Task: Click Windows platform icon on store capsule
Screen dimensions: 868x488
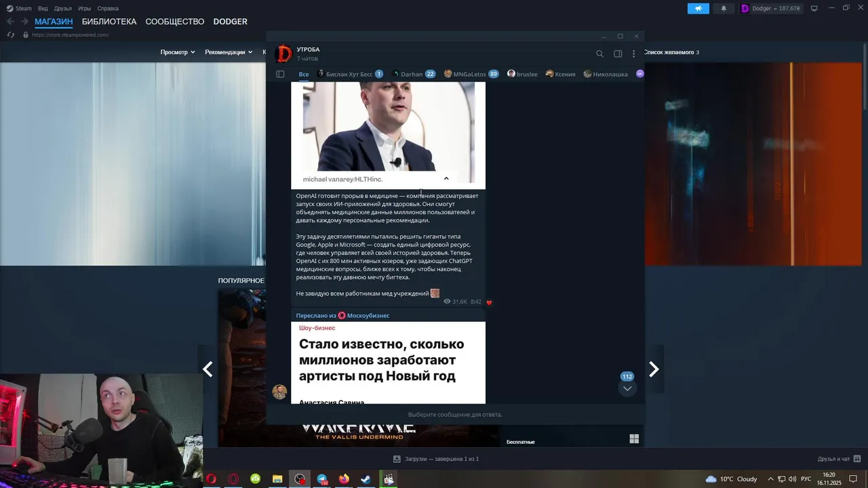Action: (x=634, y=439)
